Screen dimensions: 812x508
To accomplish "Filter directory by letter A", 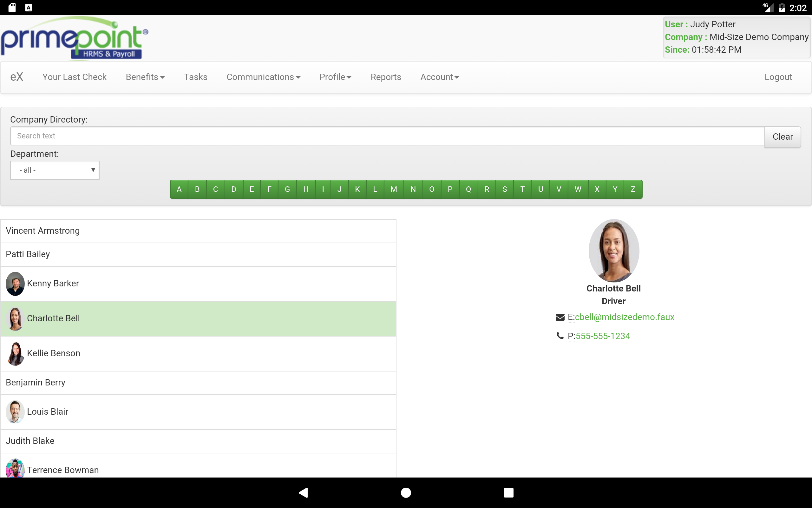I will (x=179, y=189).
